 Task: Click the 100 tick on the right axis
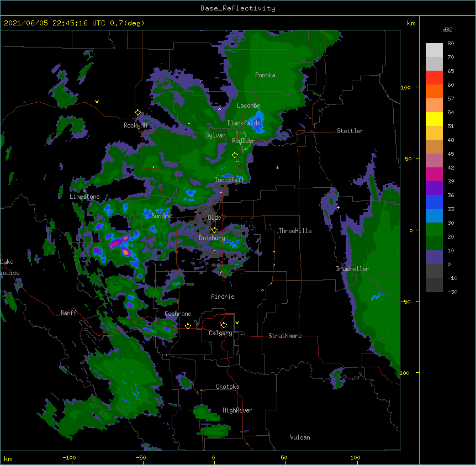click(405, 87)
